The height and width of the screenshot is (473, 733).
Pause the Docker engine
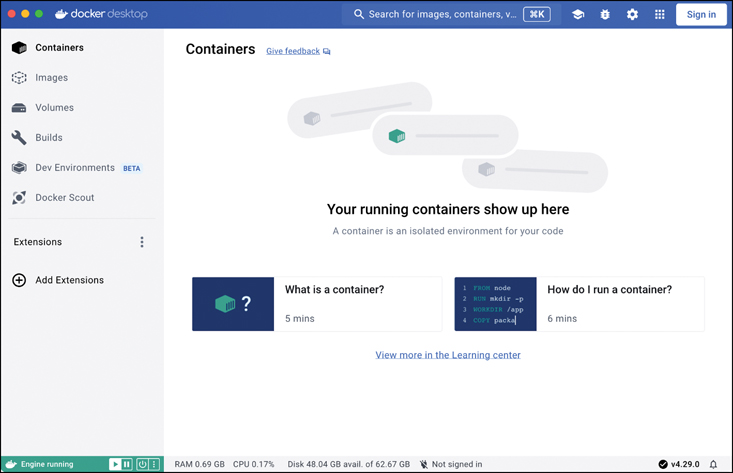(x=128, y=464)
